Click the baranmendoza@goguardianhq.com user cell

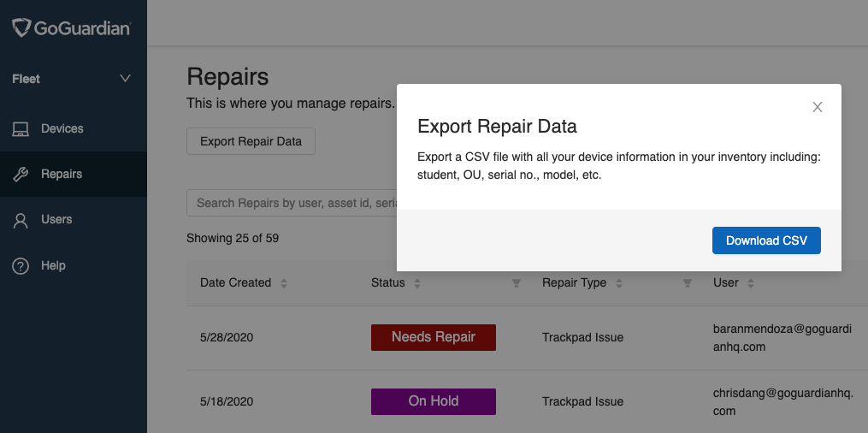782,338
